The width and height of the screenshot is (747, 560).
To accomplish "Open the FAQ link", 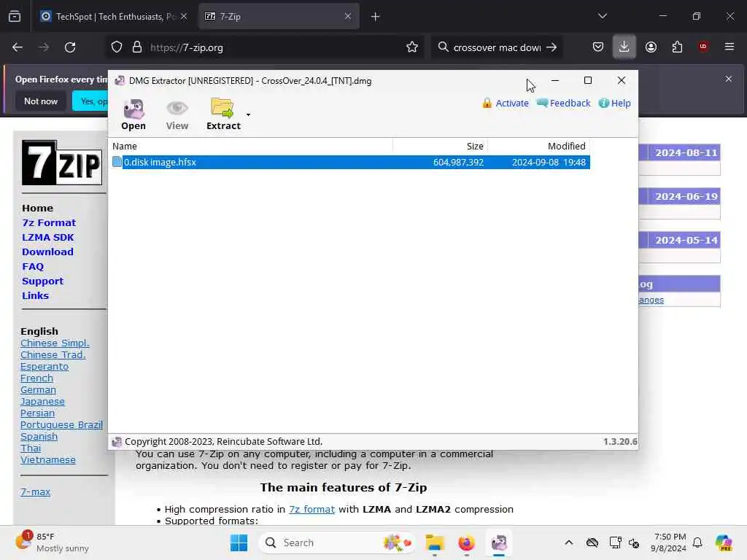I will 33,267.
